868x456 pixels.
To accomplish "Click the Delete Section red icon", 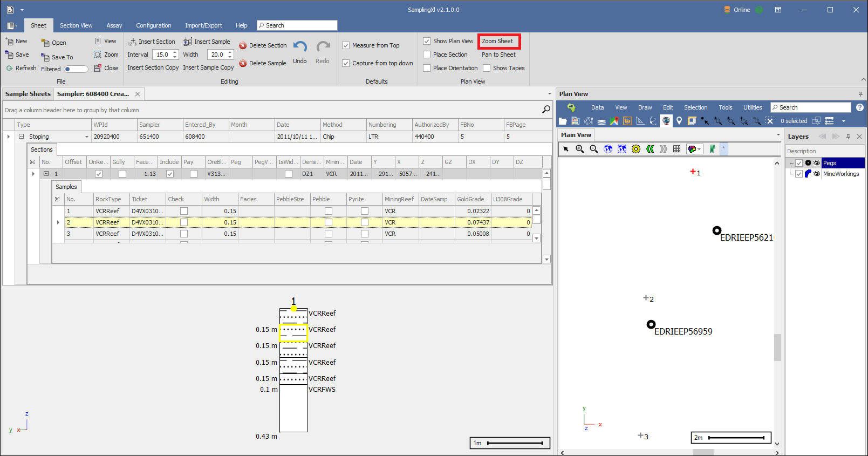I will (243, 46).
